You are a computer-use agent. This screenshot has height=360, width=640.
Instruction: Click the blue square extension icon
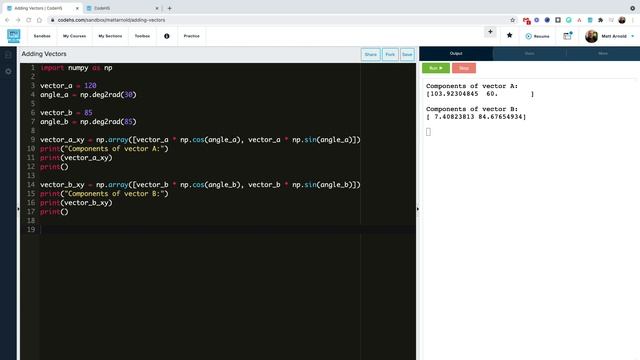pyautogui.click(x=590, y=20)
